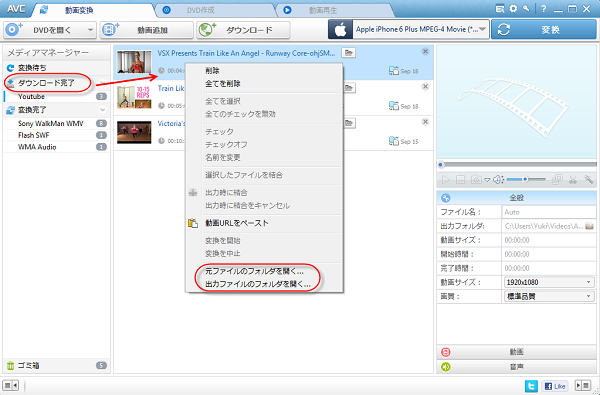
Task: Open help with the question mark icon
Action: (543, 9)
